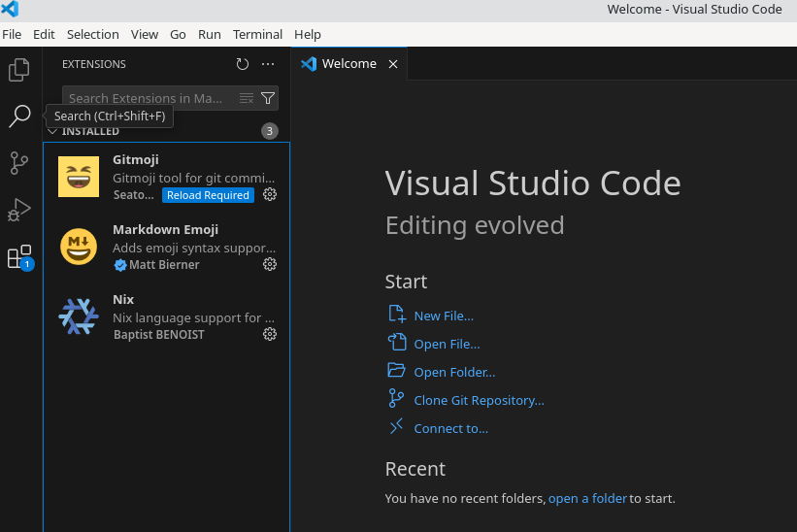This screenshot has width=797, height=532.
Task: Click the 'open a folder' link
Action: 587,498
